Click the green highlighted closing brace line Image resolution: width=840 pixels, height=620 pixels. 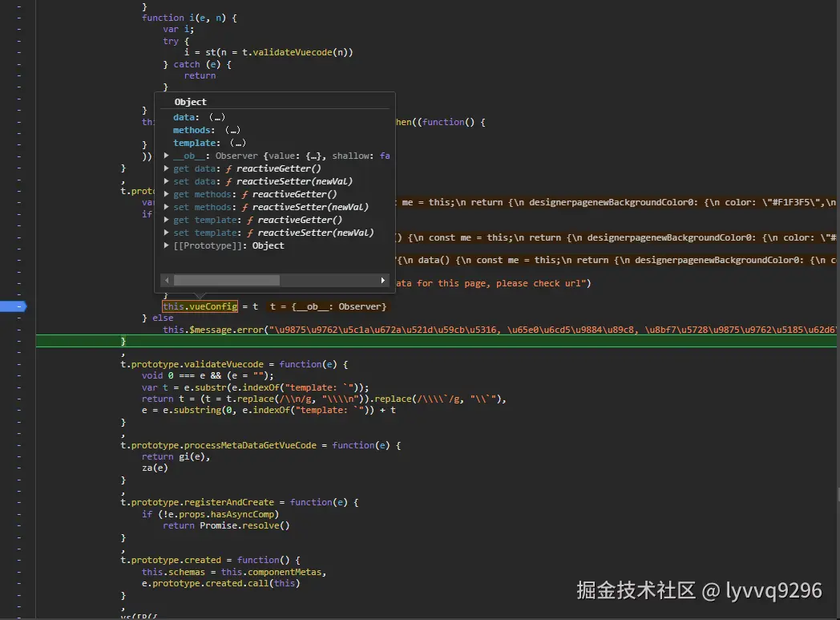436,341
